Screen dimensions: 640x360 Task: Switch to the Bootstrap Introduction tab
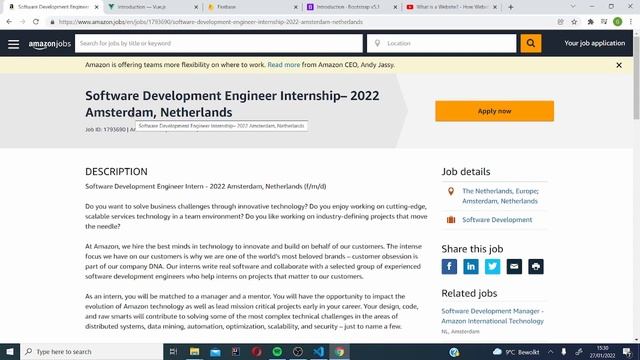point(352,7)
